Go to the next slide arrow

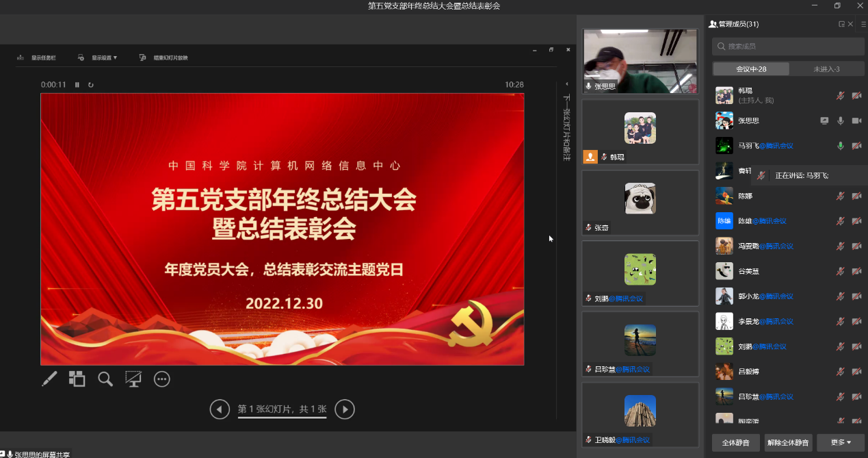click(345, 409)
